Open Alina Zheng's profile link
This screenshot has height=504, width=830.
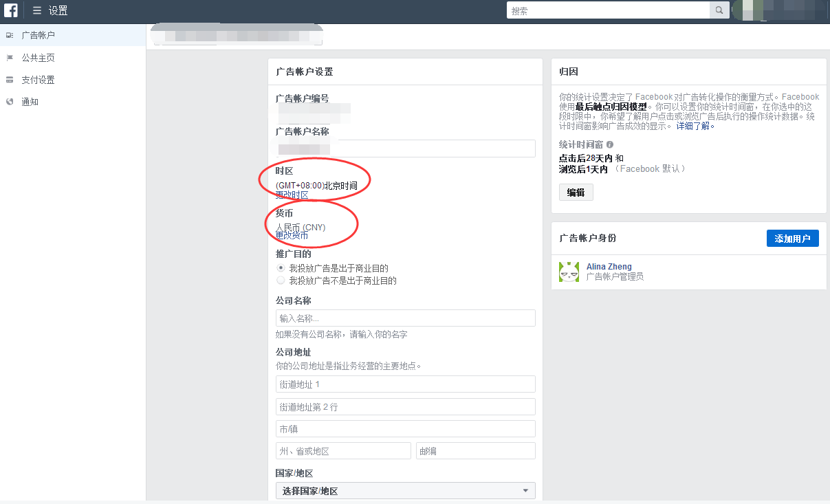pyautogui.click(x=609, y=266)
